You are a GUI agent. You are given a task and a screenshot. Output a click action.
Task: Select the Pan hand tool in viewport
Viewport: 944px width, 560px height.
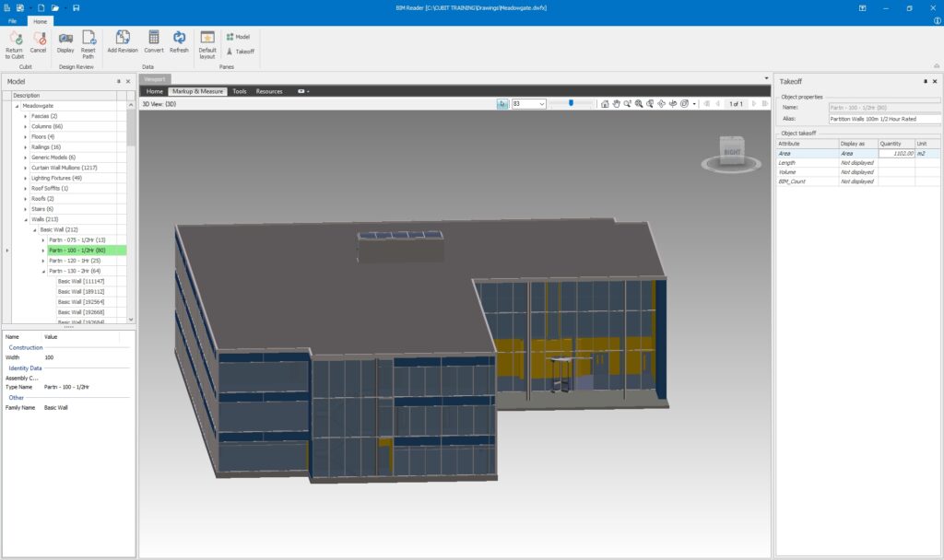[616, 104]
